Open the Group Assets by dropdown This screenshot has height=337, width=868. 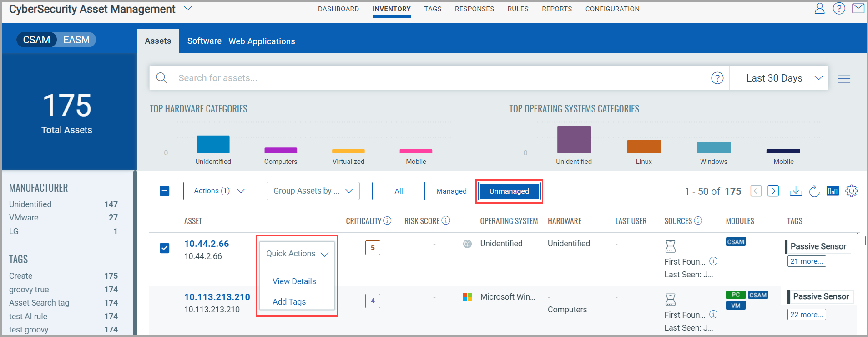pos(313,191)
